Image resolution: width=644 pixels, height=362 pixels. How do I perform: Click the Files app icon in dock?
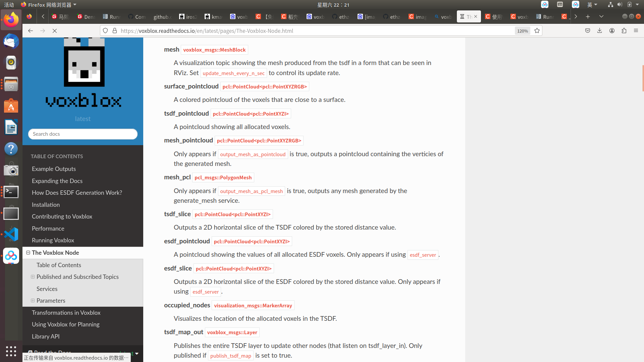click(x=11, y=84)
